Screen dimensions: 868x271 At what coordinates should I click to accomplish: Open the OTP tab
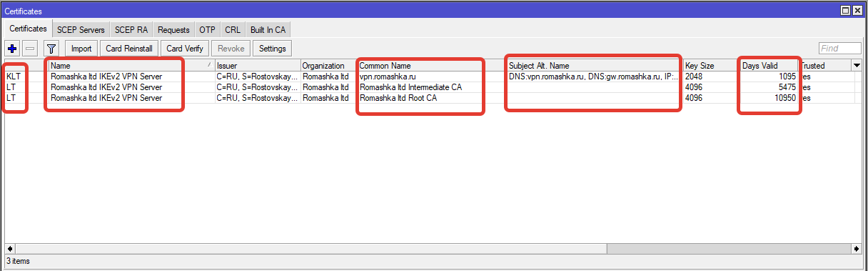[x=207, y=29]
